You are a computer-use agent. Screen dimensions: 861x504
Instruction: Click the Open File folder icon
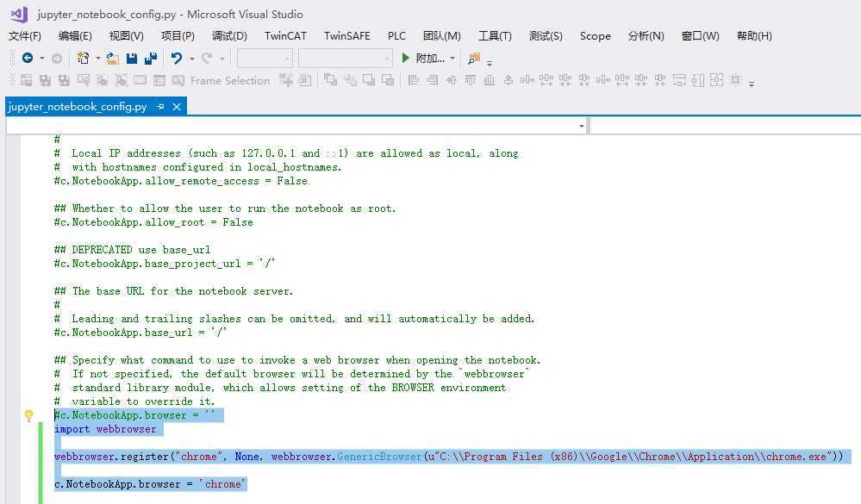(x=113, y=59)
